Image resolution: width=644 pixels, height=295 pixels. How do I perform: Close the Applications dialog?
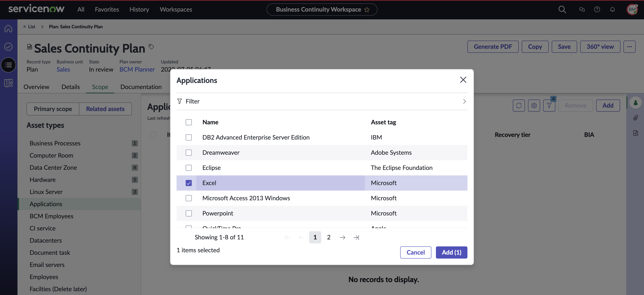[463, 80]
